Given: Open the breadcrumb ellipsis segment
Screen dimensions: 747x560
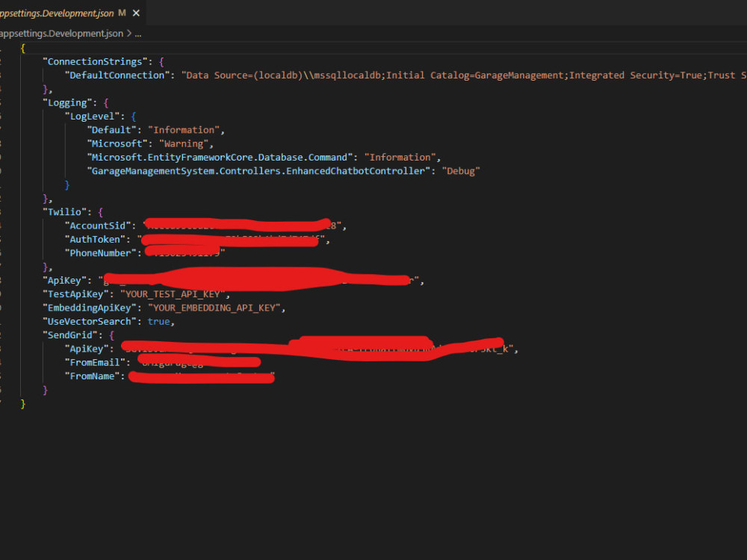Looking at the screenshot, I should pos(138,34).
